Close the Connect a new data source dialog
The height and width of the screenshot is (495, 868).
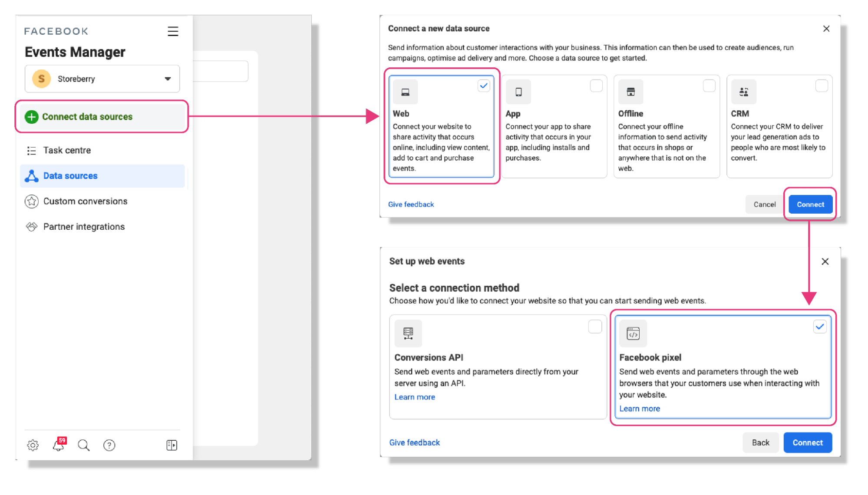[826, 29]
